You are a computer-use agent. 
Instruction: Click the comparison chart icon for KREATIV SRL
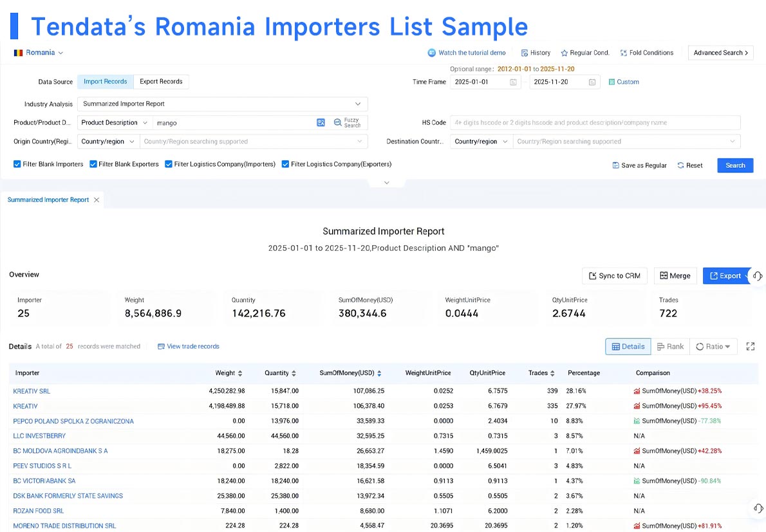pyautogui.click(x=637, y=391)
